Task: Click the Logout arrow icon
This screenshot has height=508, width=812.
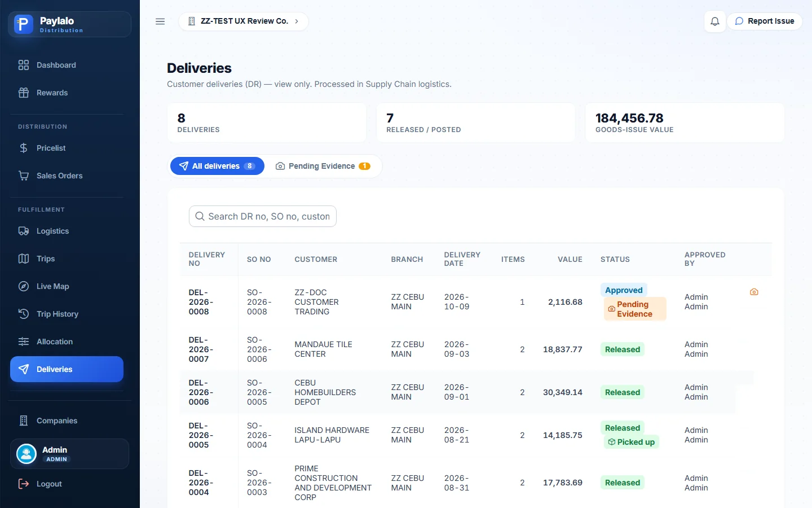Action: coord(24,484)
